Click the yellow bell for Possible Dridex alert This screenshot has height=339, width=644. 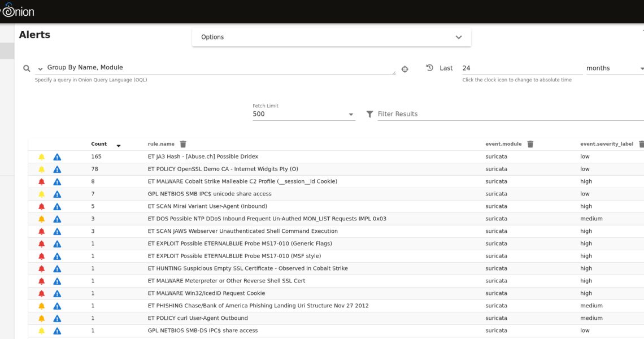click(x=41, y=157)
